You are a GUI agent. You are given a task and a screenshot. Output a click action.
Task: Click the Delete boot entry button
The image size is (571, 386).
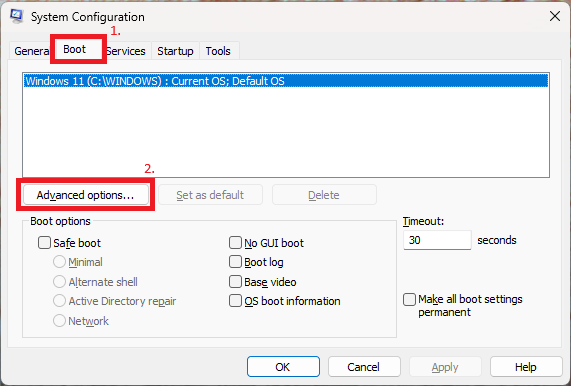pos(324,195)
